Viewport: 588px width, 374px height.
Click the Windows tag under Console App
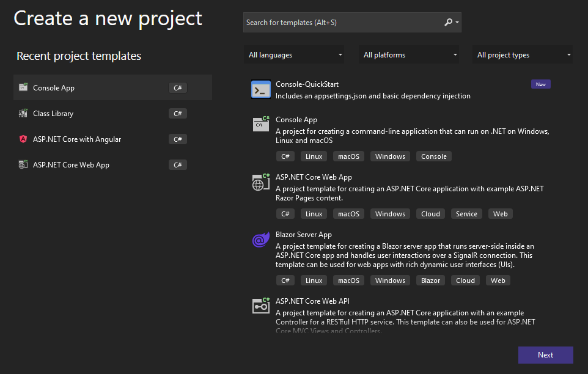click(x=390, y=156)
